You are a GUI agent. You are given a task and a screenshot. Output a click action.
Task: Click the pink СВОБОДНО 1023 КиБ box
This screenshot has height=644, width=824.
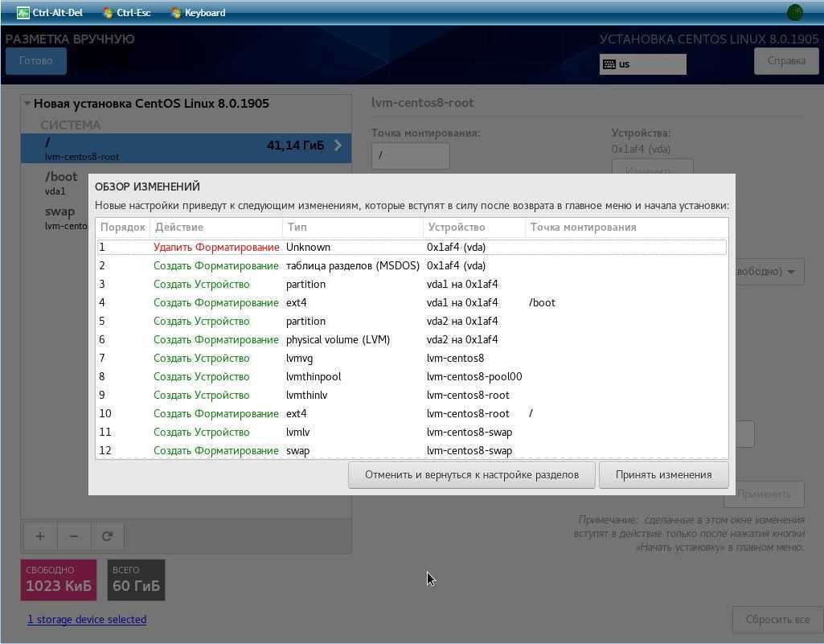click(59, 580)
